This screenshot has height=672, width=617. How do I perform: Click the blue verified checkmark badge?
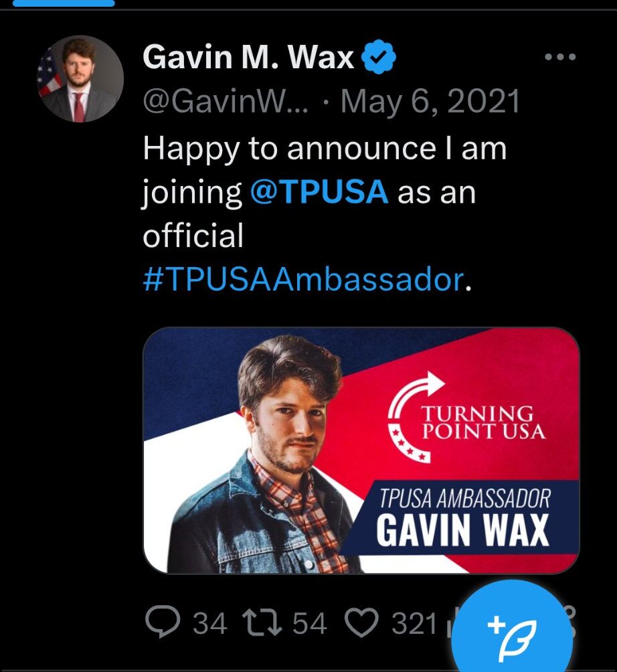379,57
